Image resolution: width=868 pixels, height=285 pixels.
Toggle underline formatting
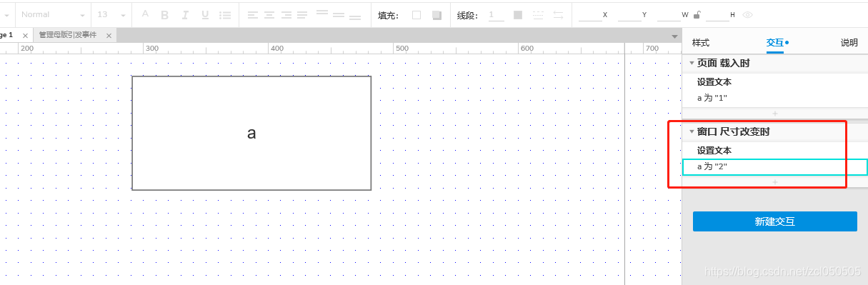205,14
